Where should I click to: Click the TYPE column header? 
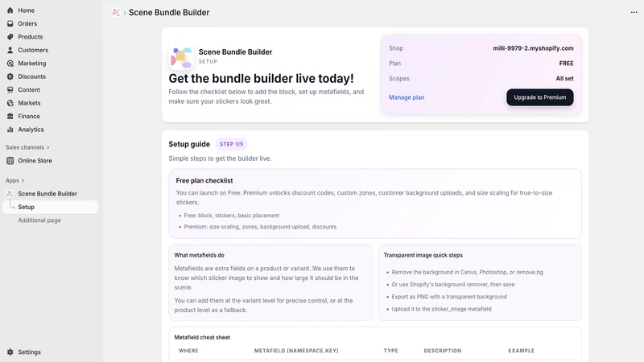390,351
